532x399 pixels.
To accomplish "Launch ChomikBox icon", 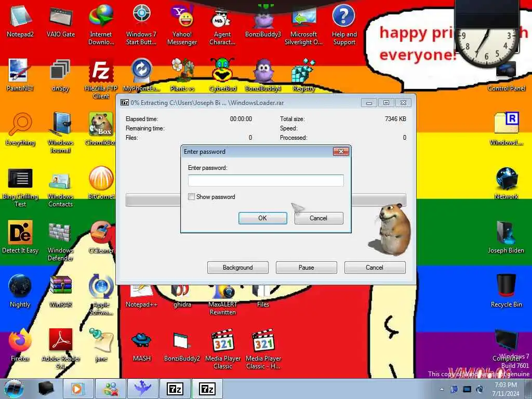I will click(x=101, y=129).
